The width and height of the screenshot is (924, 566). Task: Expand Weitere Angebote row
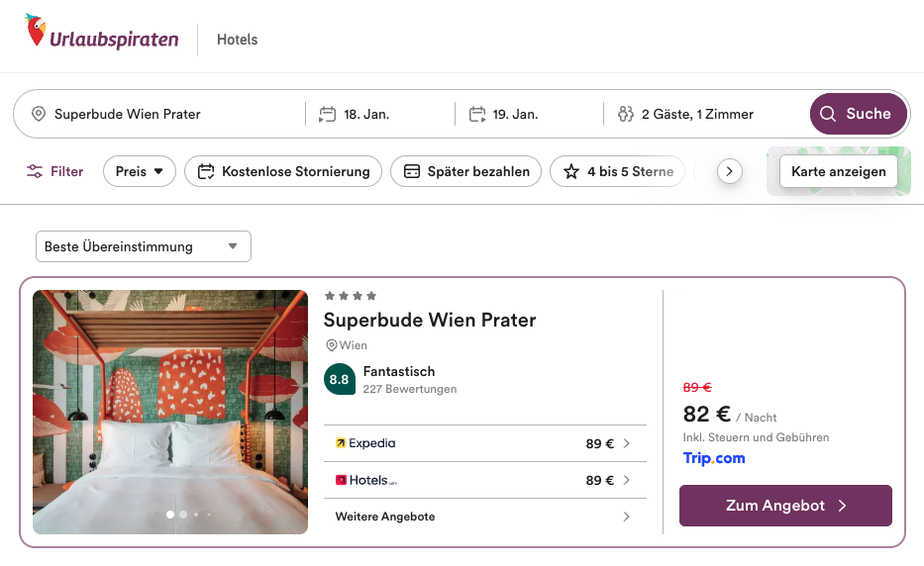coord(482,517)
